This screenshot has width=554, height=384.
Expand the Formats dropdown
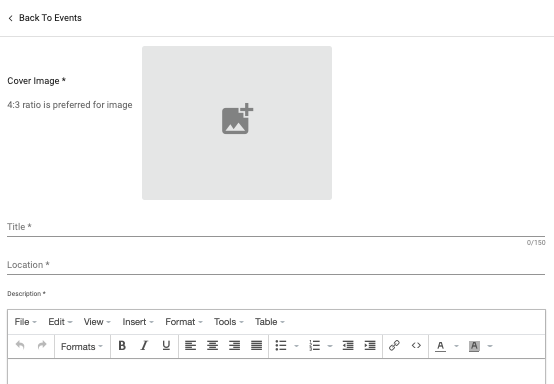(82, 347)
